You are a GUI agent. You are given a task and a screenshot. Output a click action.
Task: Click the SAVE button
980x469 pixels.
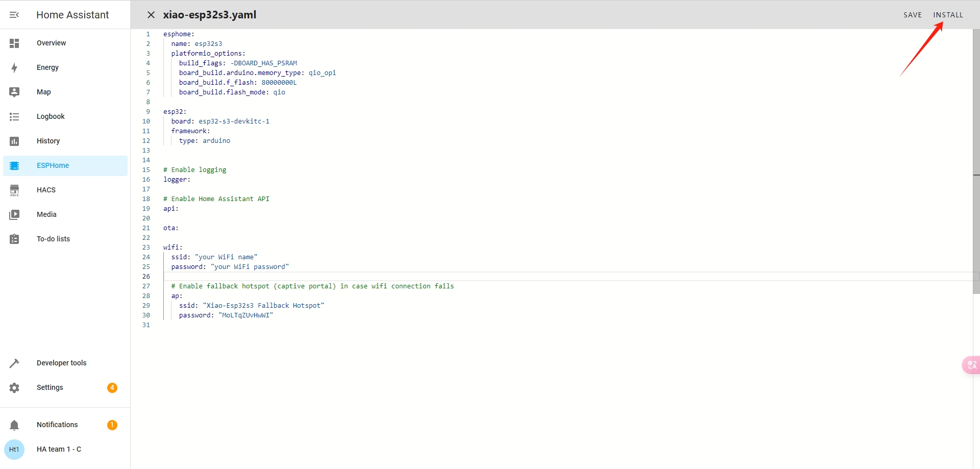pos(913,15)
